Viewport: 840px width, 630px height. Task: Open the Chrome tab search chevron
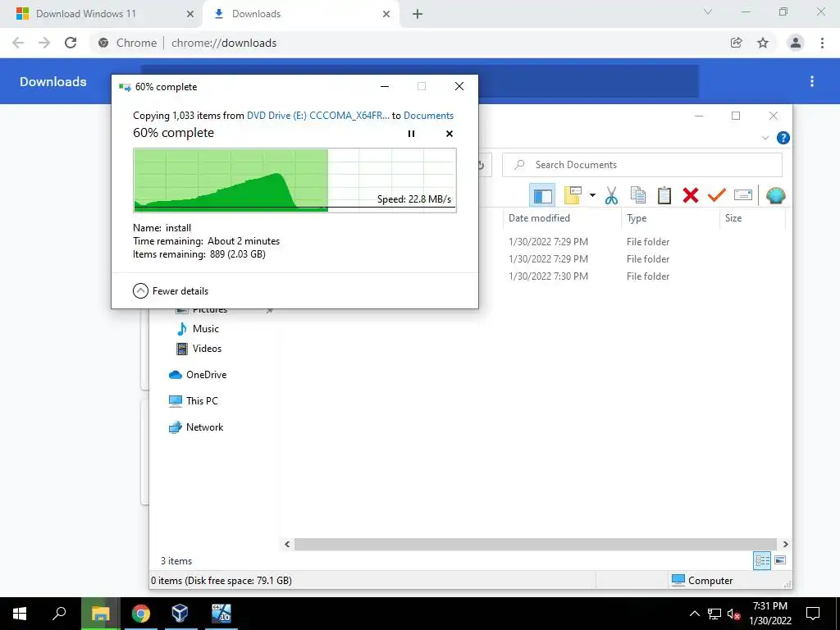(708, 11)
